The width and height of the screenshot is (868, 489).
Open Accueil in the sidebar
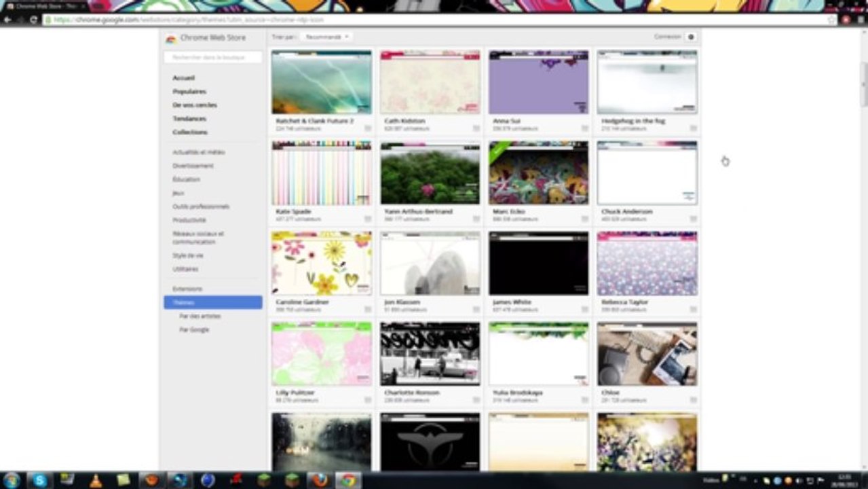(183, 78)
